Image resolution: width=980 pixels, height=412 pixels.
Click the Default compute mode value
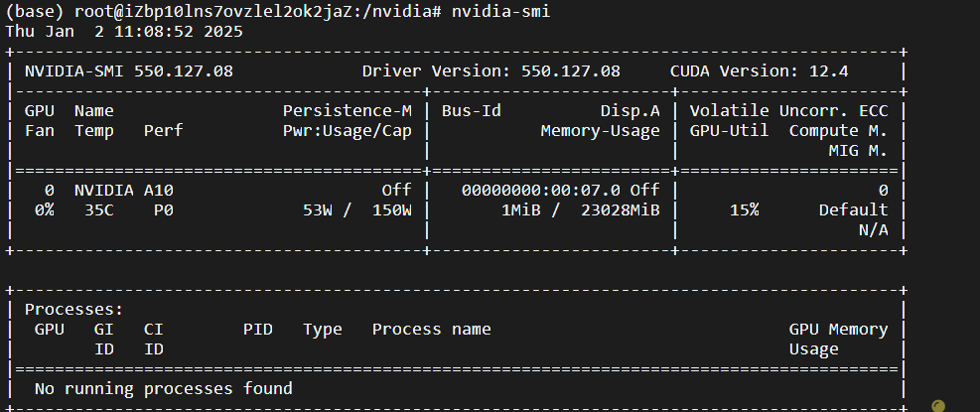point(854,210)
